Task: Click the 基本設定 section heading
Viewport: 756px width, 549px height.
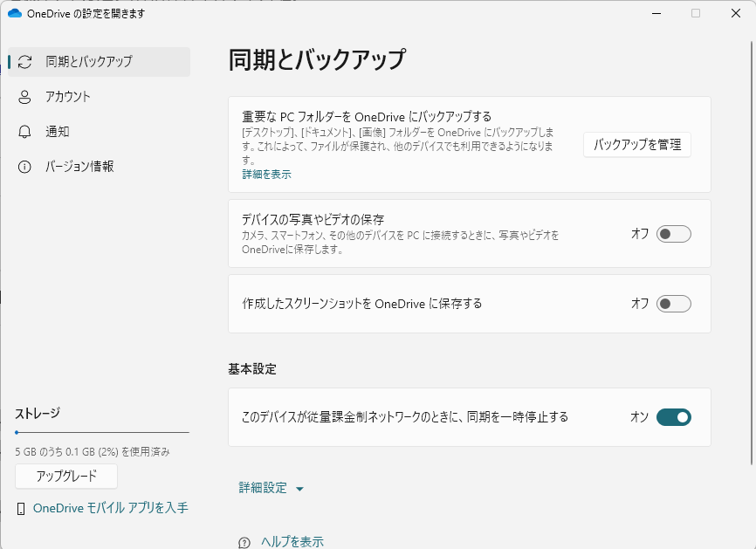Action: tap(252, 369)
